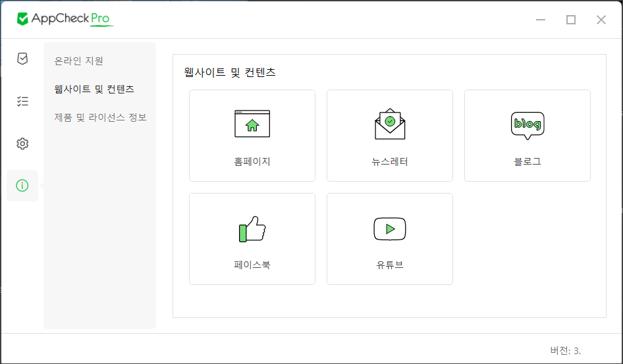
Task: Click the Facebook thumbs-up icon
Action: point(252,229)
